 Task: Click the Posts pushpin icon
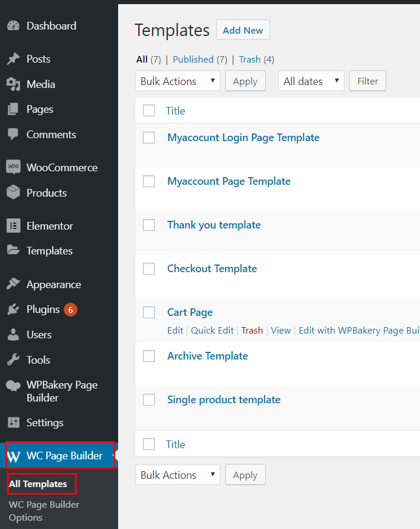point(14,59)
